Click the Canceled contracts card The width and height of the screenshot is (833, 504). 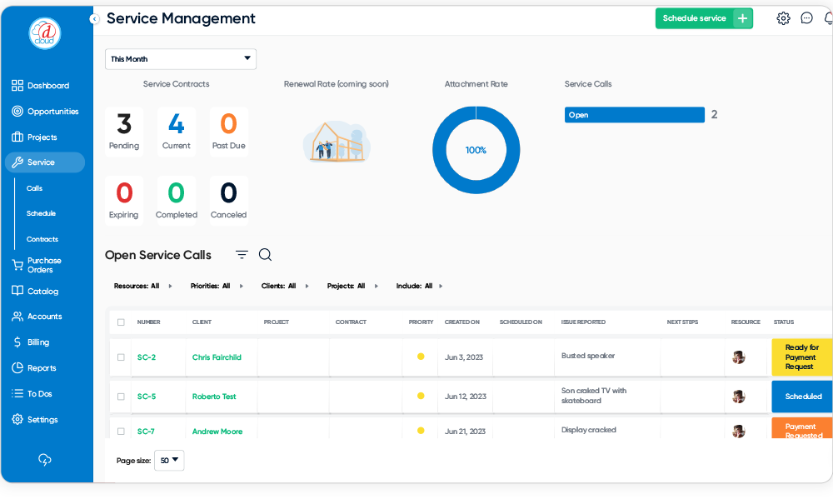tap(229, 201)
